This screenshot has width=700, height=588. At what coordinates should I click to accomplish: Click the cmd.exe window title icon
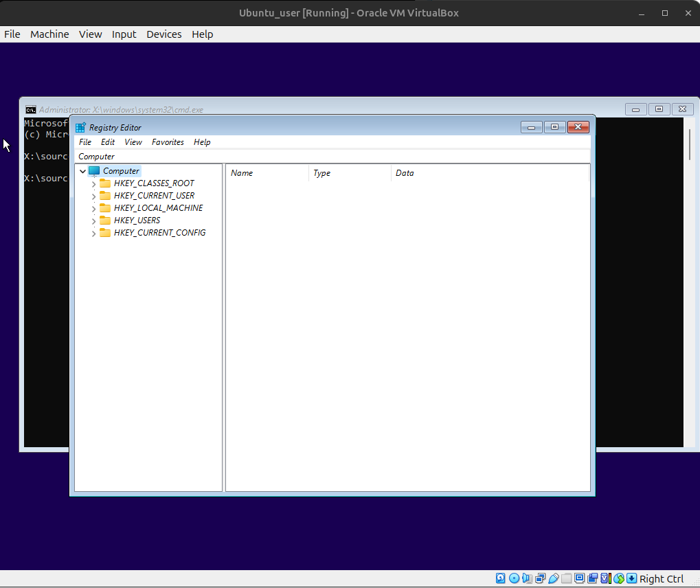tap(30, 110)
